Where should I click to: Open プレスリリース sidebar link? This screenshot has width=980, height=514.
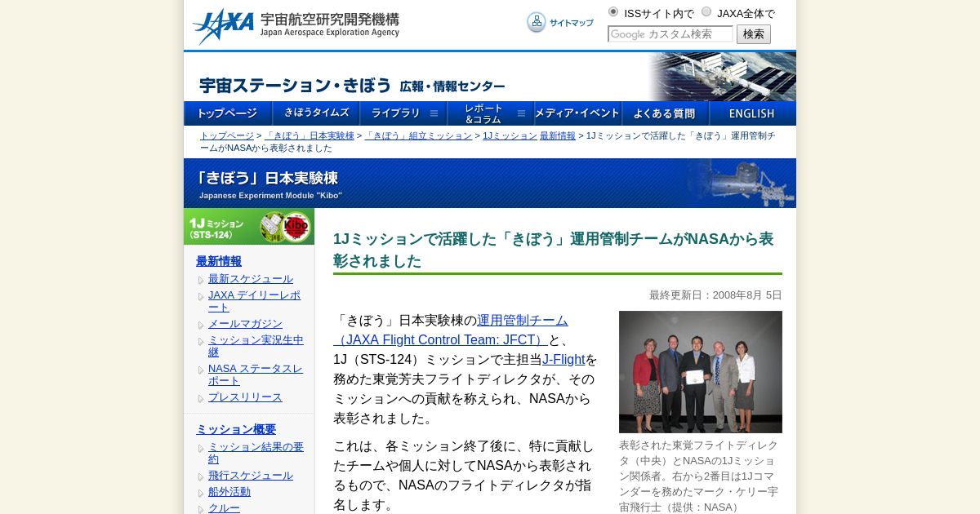coord(245,397)
